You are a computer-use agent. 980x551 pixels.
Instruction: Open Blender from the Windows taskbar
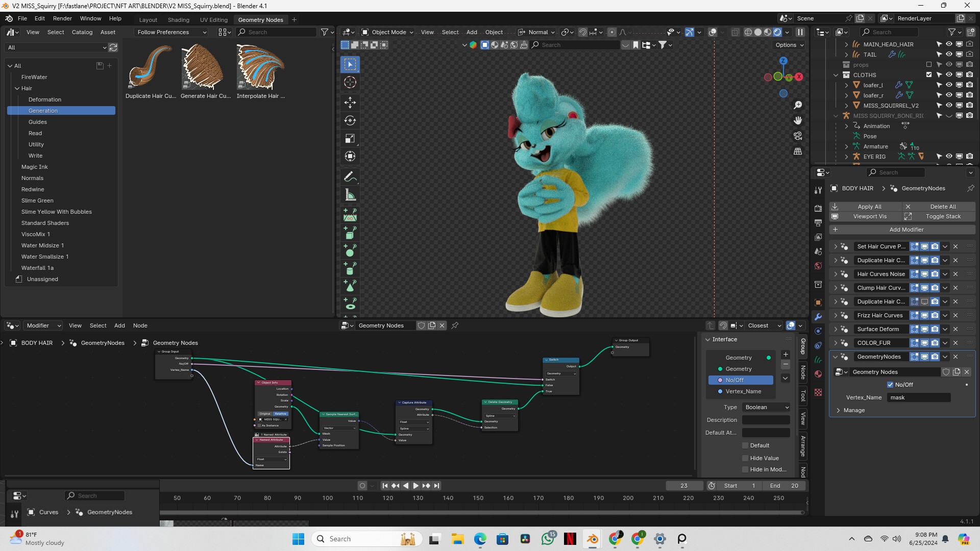(593, 539)
